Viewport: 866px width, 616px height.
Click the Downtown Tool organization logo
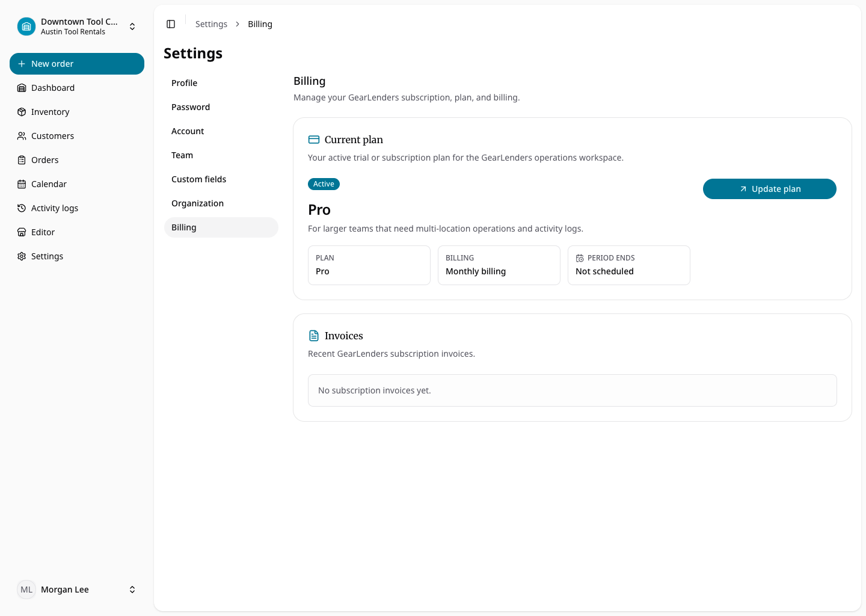pyautogui.click(x=26, y=26)
